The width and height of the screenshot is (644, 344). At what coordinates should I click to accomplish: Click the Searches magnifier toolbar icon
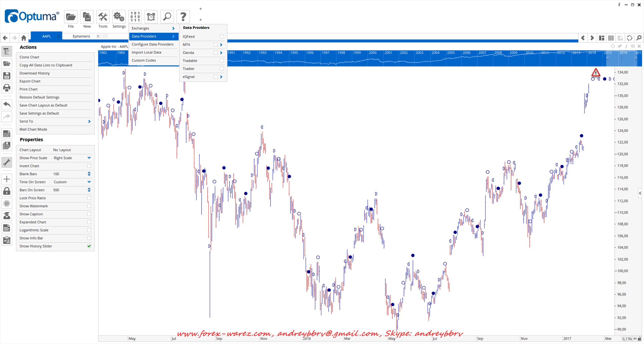tap(167, 17)
